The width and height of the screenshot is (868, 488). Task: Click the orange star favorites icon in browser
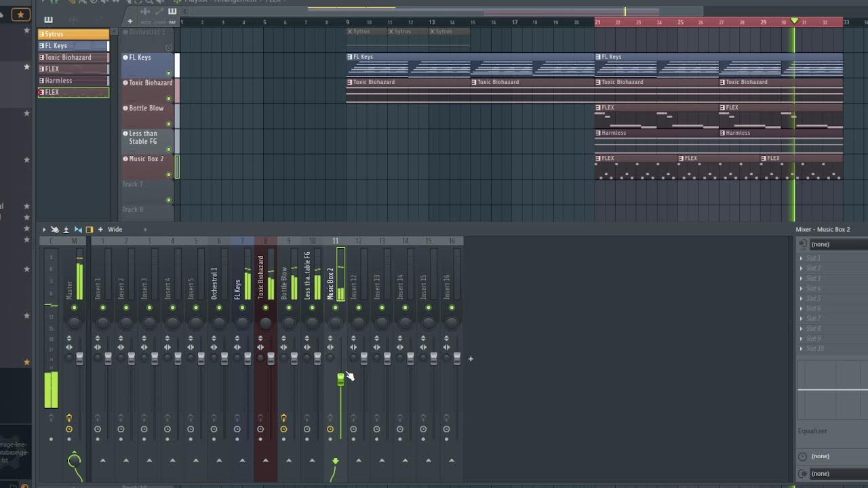(x=21, y=14)
